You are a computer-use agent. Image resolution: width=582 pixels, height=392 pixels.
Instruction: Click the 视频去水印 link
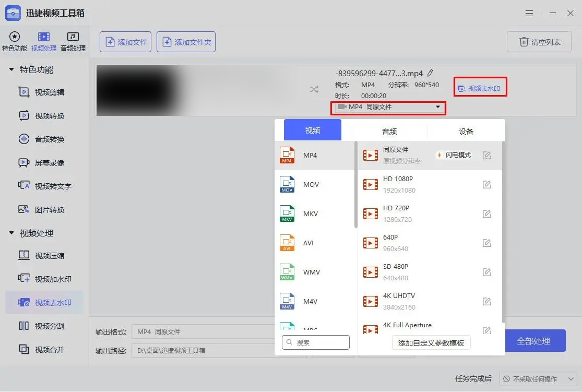pyautogui.click(x=480, y=88)
